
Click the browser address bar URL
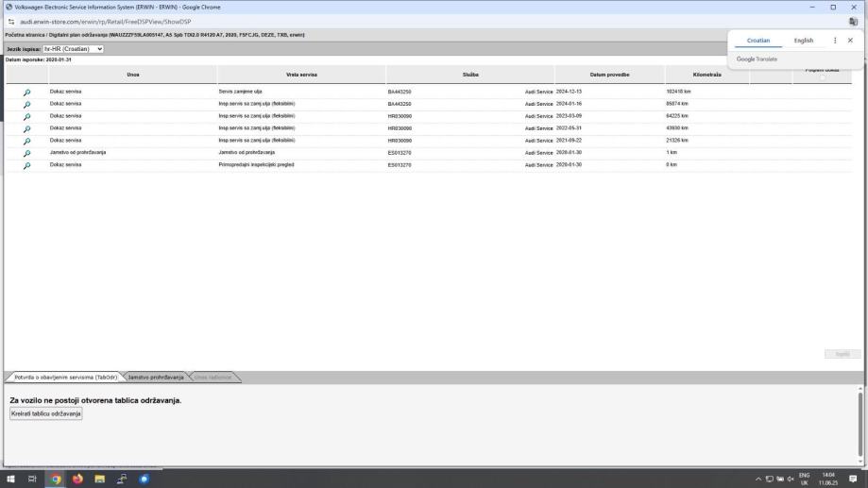105,22
